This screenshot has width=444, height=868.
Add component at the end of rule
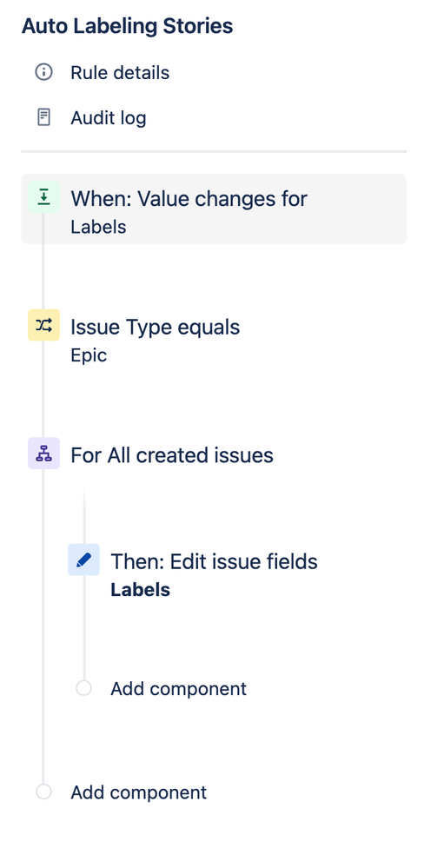pyautogui.click(x=138, y=792)
